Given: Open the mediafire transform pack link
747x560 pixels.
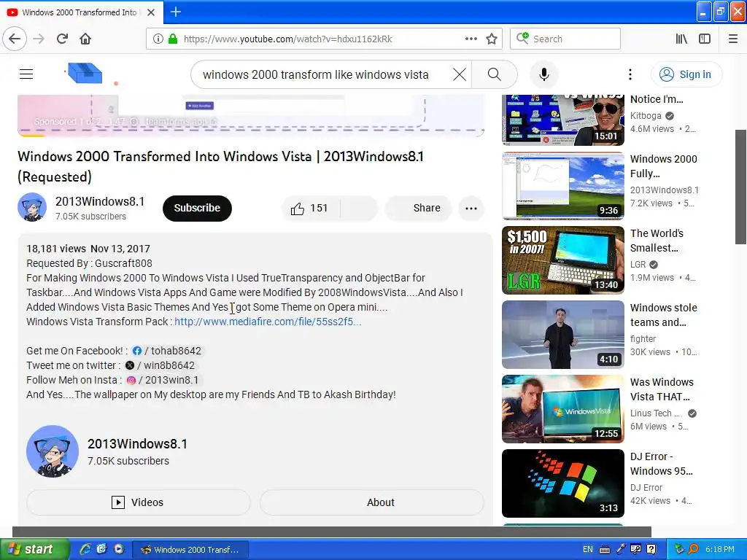Looking at the screenshot, I should pos(268,322).
